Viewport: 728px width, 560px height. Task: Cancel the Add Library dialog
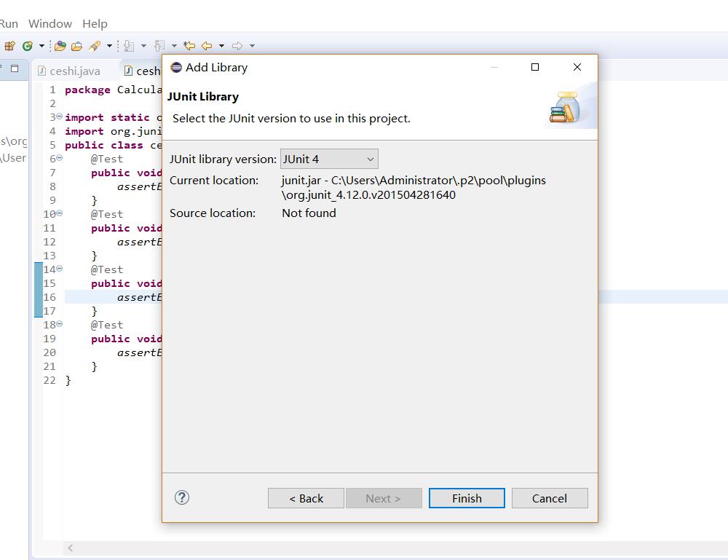click(x=550, y=498)
